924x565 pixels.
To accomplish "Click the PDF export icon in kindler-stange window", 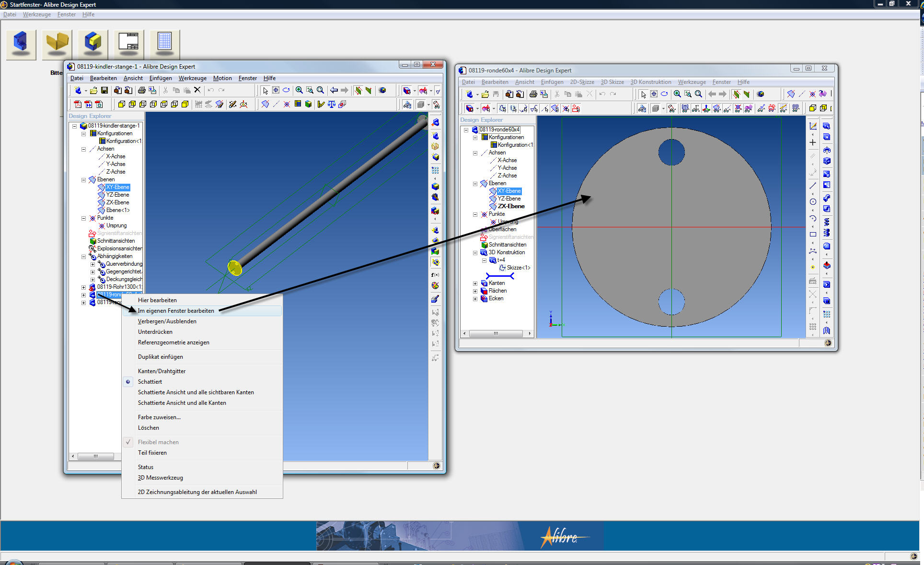I will point(78,104).
